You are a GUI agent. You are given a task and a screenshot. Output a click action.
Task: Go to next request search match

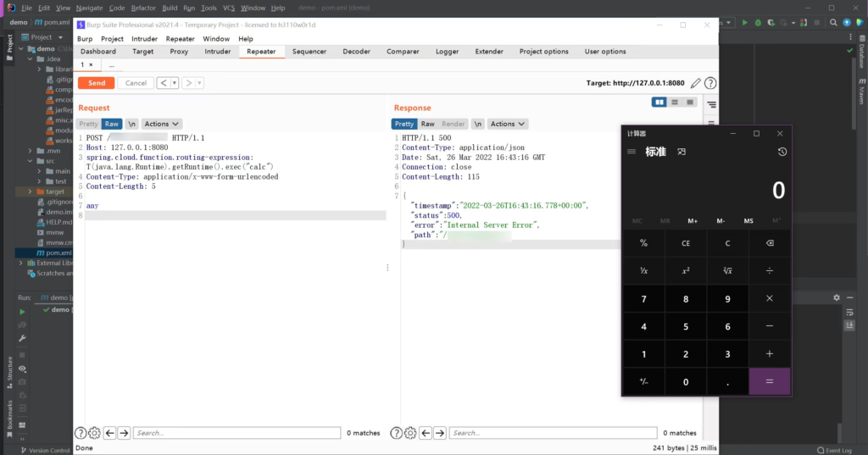click(124, 433)
